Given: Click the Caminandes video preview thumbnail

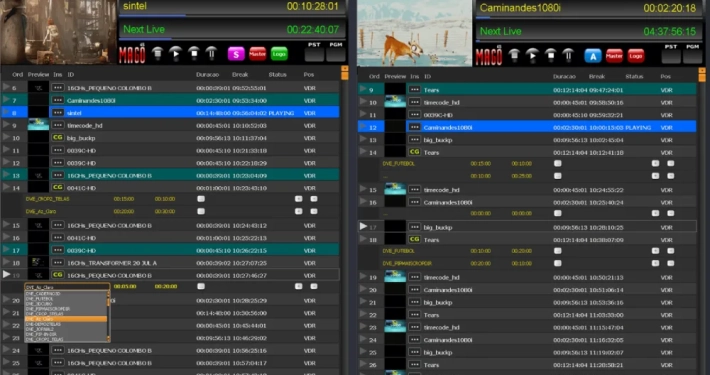Looking at the screenshot, I should tap(414, 33).
